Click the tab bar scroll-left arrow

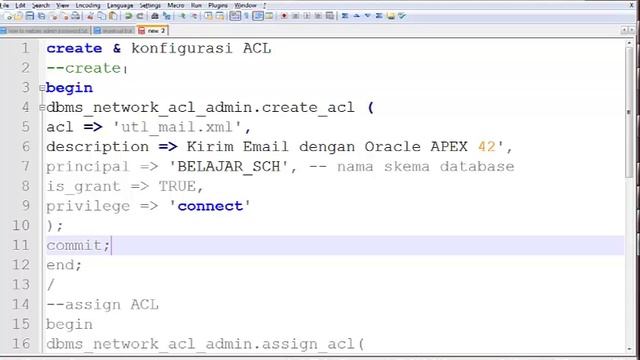pos(624,30)
